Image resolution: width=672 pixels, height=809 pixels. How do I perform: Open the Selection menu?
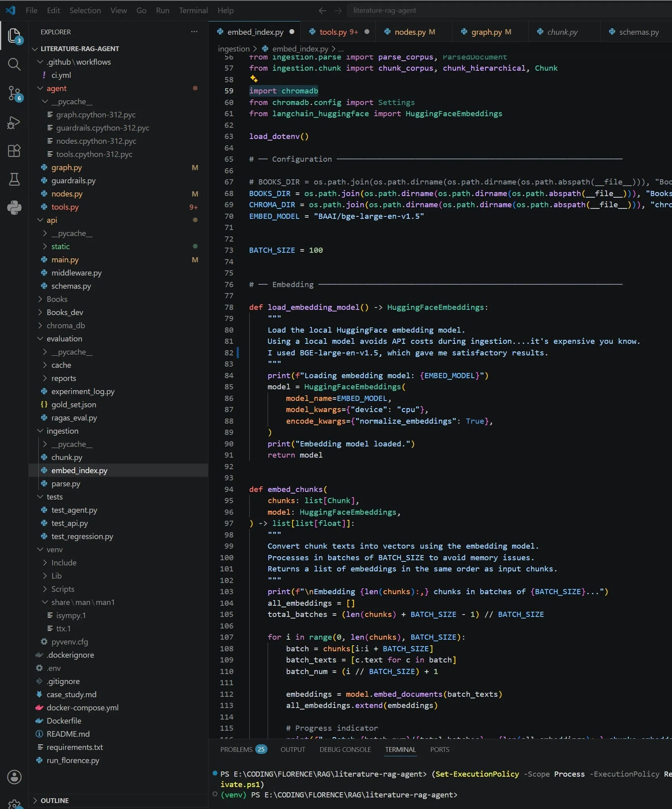click(85, 10)
